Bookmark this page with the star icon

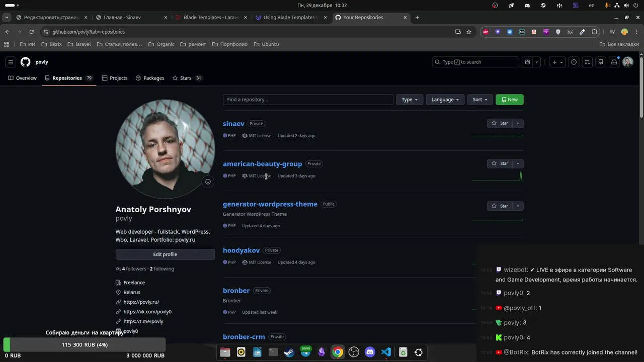(469, 32)
